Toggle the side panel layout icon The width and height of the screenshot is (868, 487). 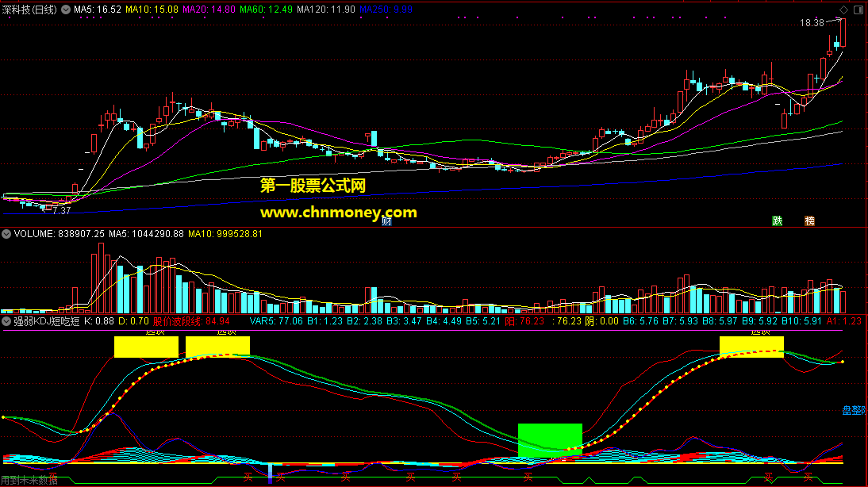(x=858, y=10)
